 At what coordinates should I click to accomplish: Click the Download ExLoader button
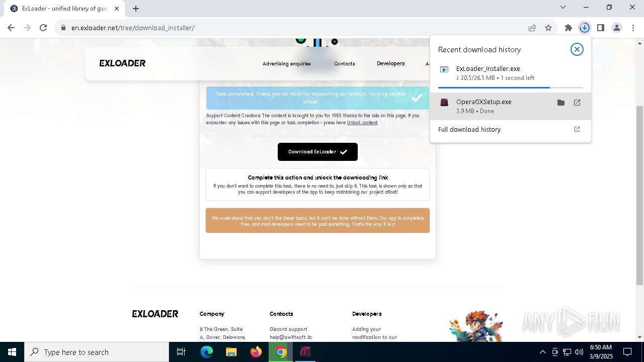click(x=317, y=152)
